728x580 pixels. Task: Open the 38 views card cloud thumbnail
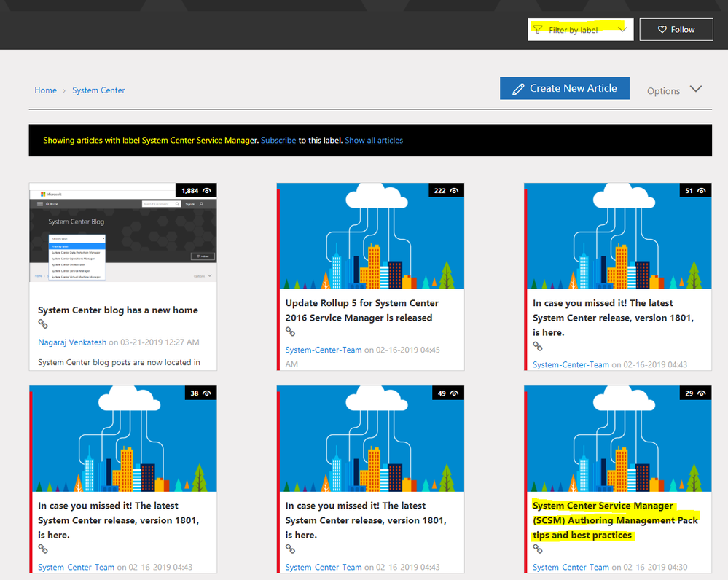click(x=124, y=439)
